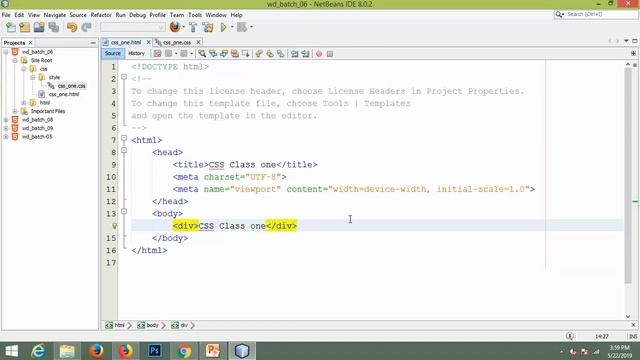
Task: Expand the wd_batch_09 project node
Action: click(6, 128)
